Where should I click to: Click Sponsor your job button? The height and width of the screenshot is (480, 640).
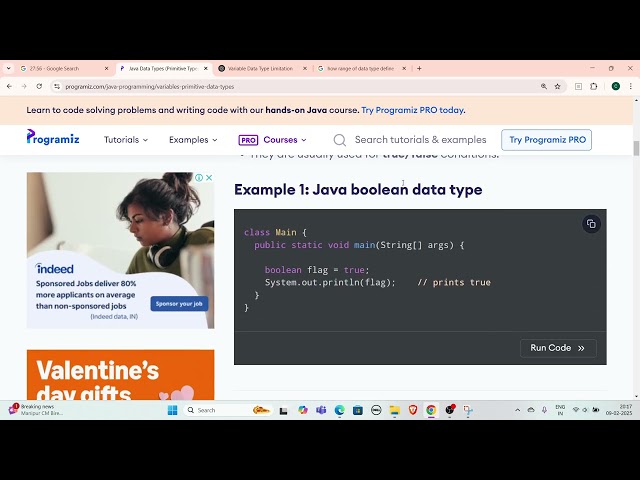[179, 304]
